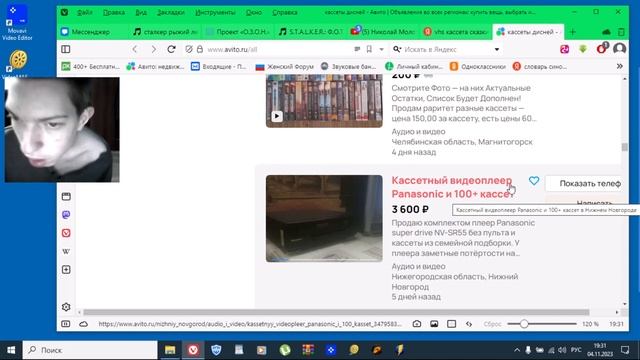Go forward to next page
The height and width of the screenshot is (360, 640).
pos(153,49)
